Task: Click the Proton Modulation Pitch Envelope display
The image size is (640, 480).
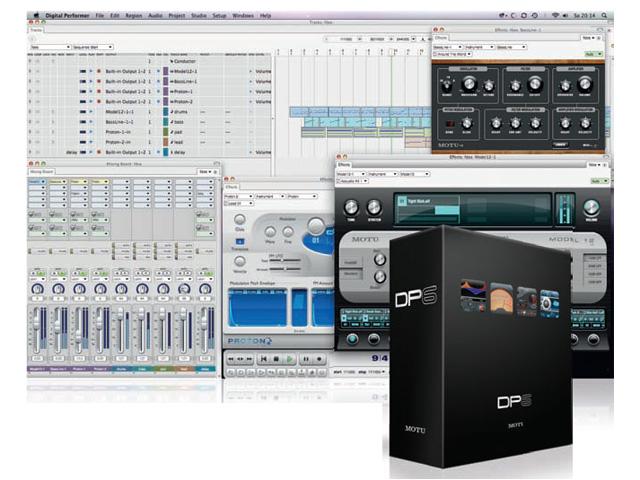Action: pos(258,307)
